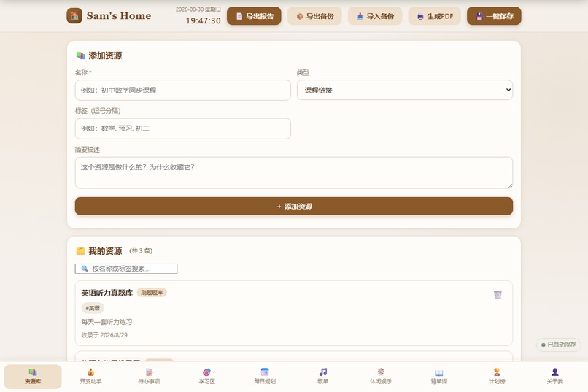Image resolution: width=588 pixels, height=392 pixels.
Task: Click the 已自动保存 autosave status indicator
Action: click(558, 345)
